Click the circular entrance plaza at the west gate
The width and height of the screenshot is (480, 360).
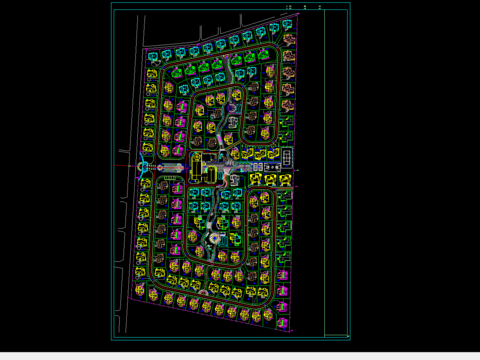(x=143, y=166)
